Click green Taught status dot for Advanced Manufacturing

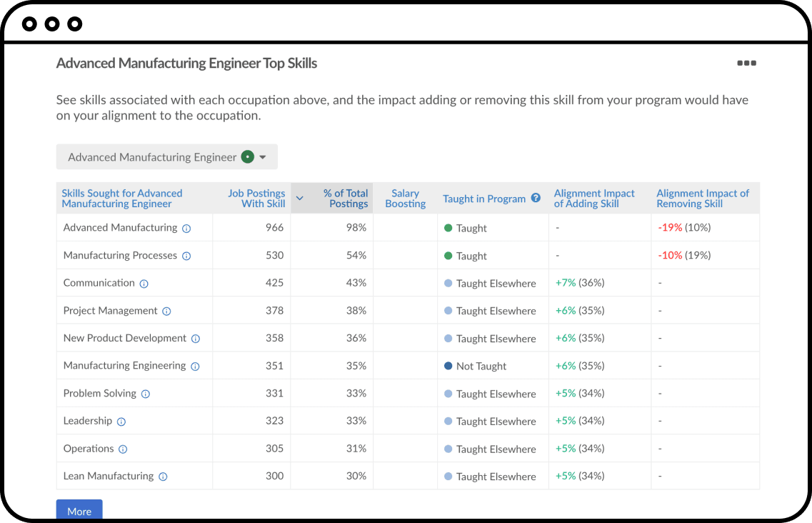tap(448, 228)
